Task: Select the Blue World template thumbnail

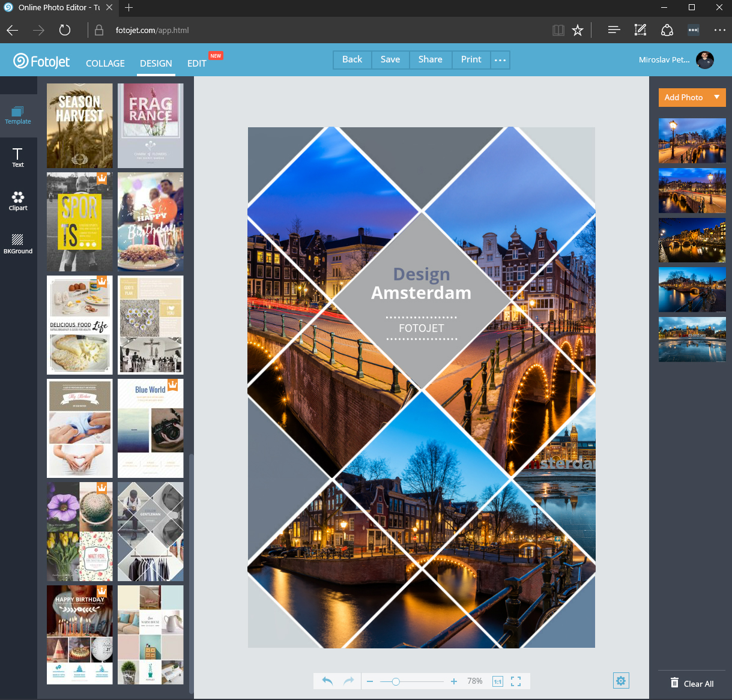Action: (x=151, y=428)
